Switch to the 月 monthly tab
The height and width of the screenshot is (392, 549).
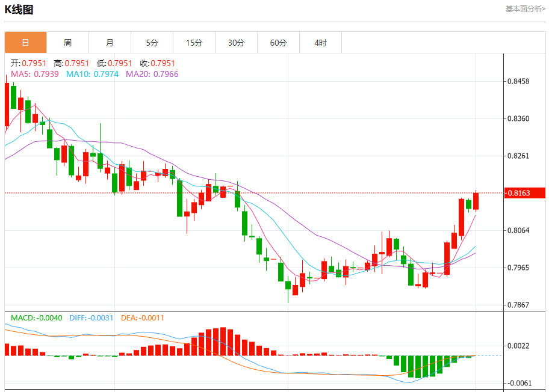110,43
